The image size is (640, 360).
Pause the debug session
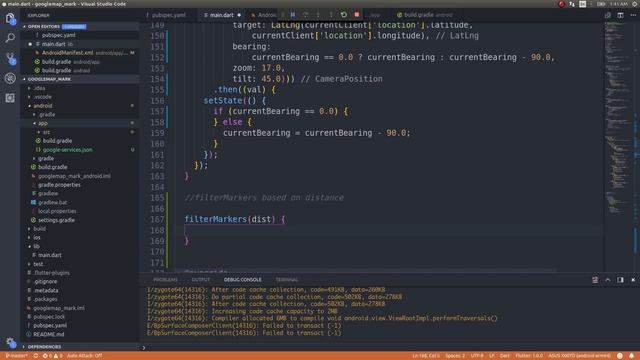tap(293, 15)
